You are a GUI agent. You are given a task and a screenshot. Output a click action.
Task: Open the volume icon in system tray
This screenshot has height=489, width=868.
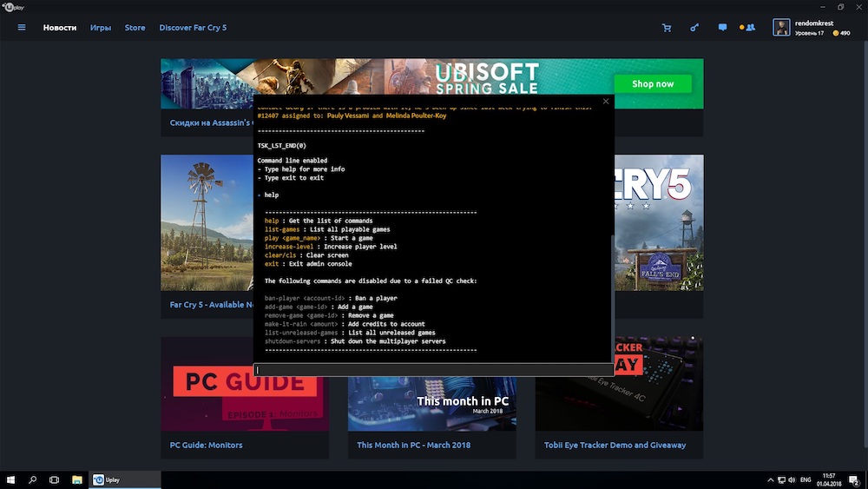pyautogui.click(x=792, y=480)
